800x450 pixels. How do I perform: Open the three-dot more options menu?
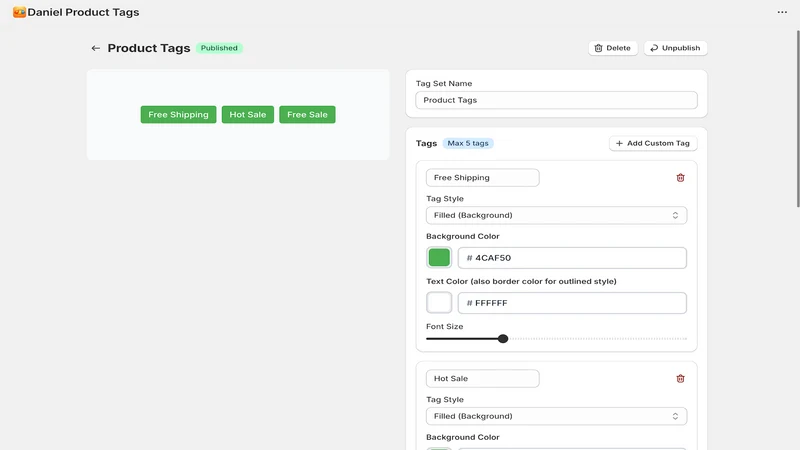[782, 12]
